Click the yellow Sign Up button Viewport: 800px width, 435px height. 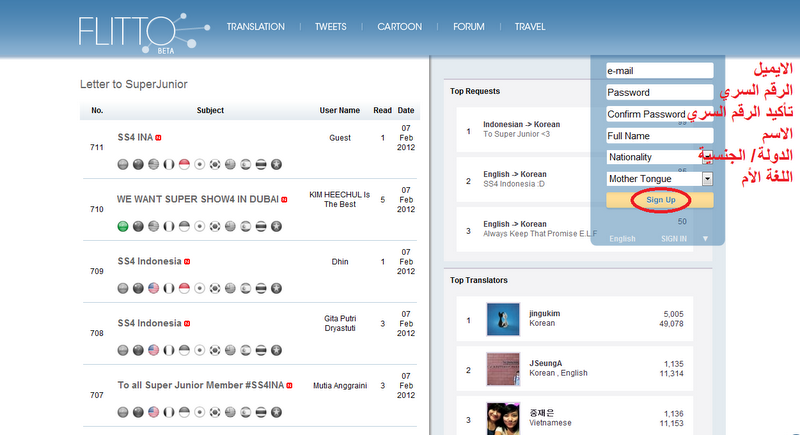coord(660,200)
